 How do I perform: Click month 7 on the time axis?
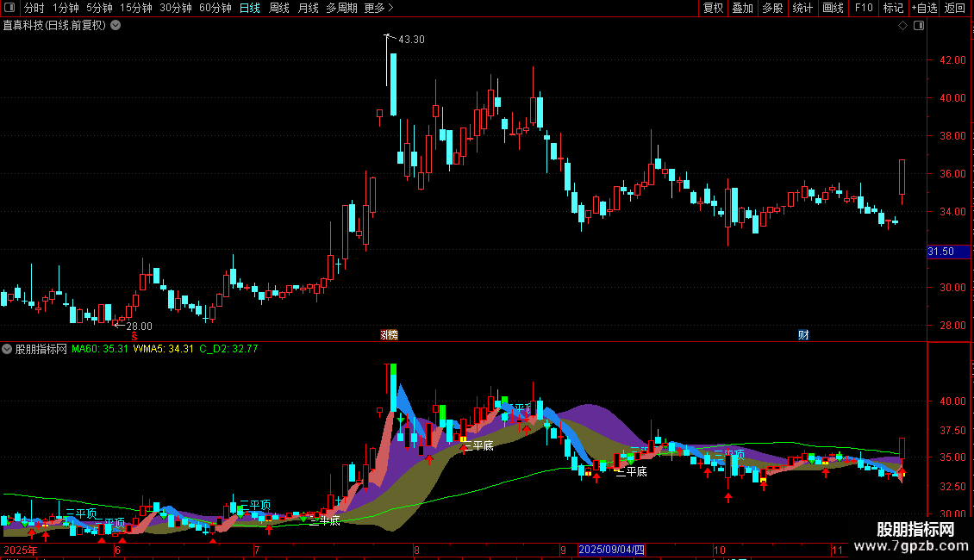(x=257, y=550)
